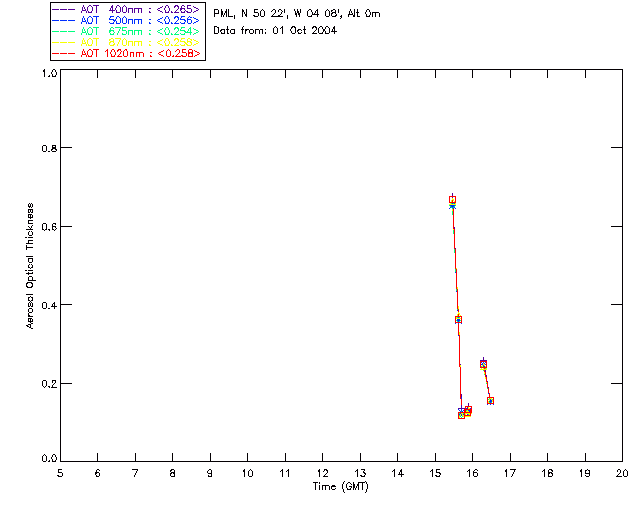640x512 pixels.
Task: Click the y-axis label 0.0
Action: 49,459
